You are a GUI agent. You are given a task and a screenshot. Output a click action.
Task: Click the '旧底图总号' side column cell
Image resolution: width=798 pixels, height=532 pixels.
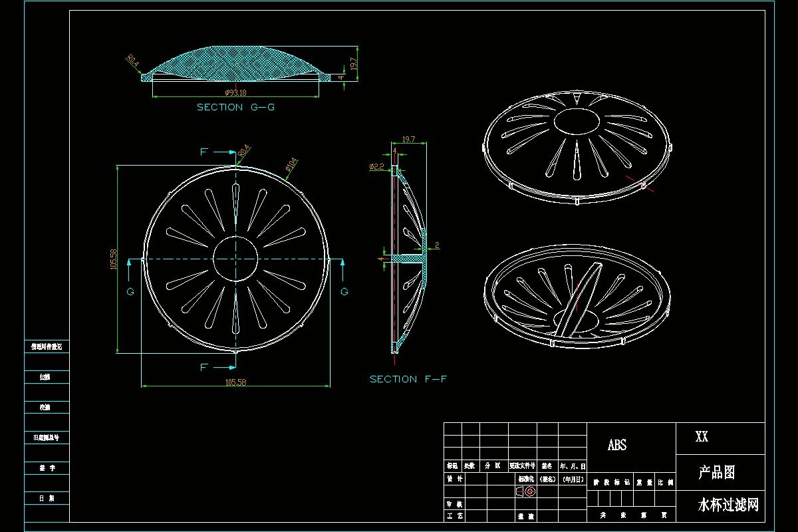click(47, 438)
